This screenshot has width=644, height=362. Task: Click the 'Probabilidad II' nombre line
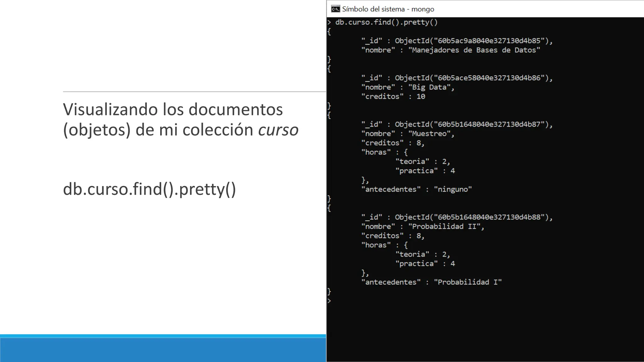click(x=423, y=227)
